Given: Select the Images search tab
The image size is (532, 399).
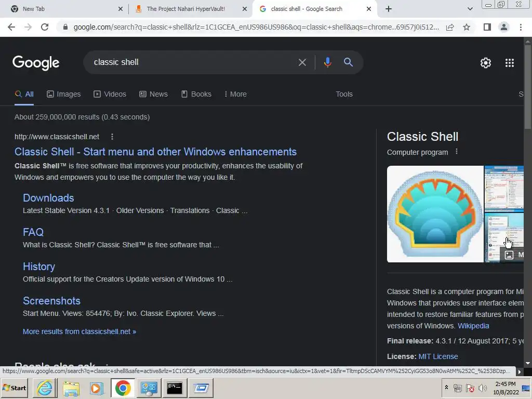Looking at the screenshot, I should (64, 95).
